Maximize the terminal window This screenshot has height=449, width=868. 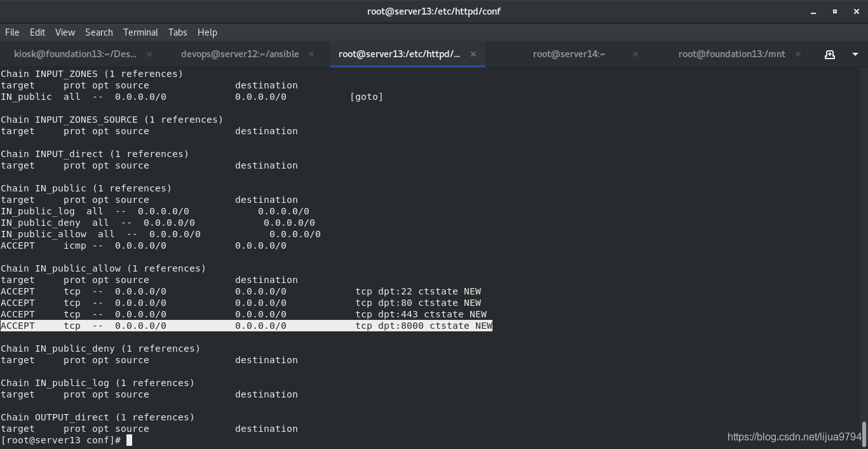[834, 11]
